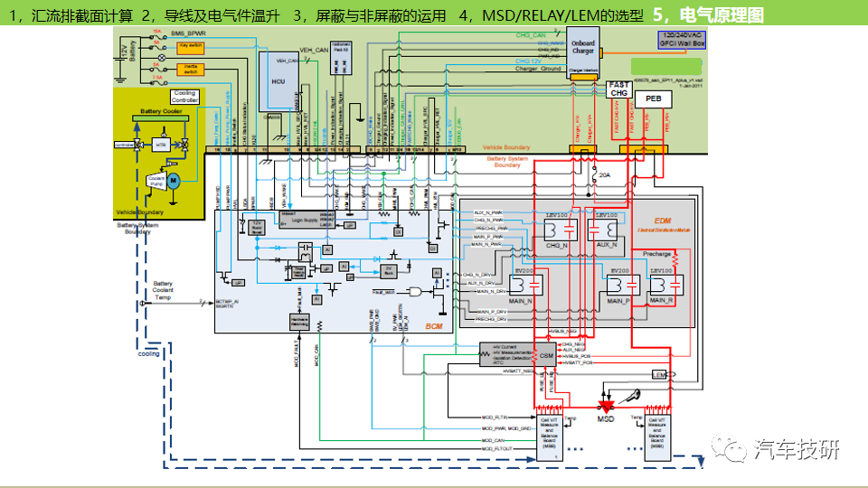The height and width of the screenshot is (488, 868).
Task: Click the HCU block
Action: [x=278, y=80]
